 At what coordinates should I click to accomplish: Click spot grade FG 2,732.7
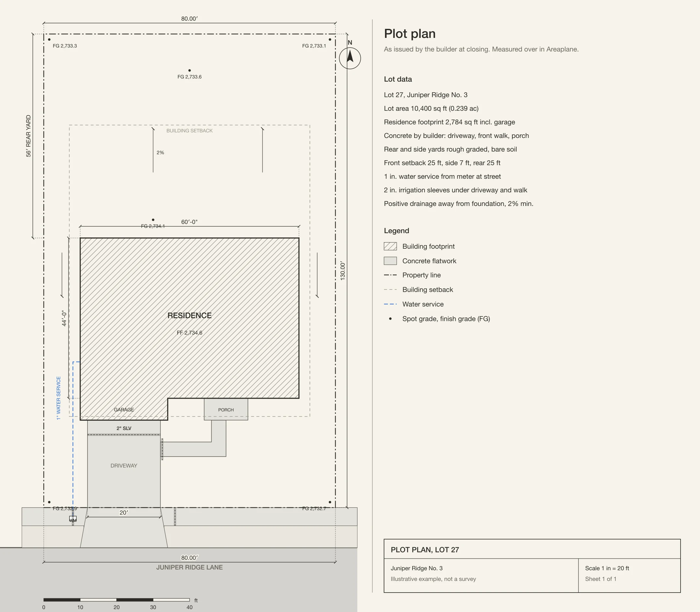pos(314,508)
